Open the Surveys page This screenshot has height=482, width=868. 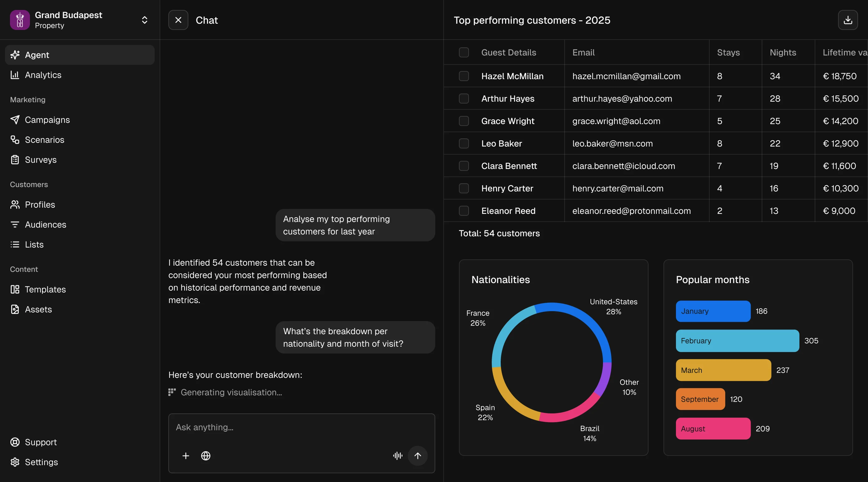click(80, 159)
